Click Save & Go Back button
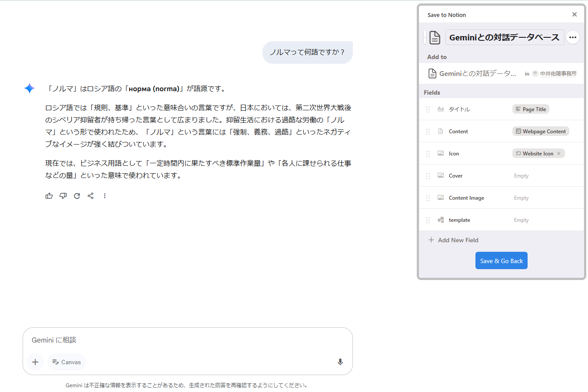Screen dimensions: 588x392 [502, 260]
